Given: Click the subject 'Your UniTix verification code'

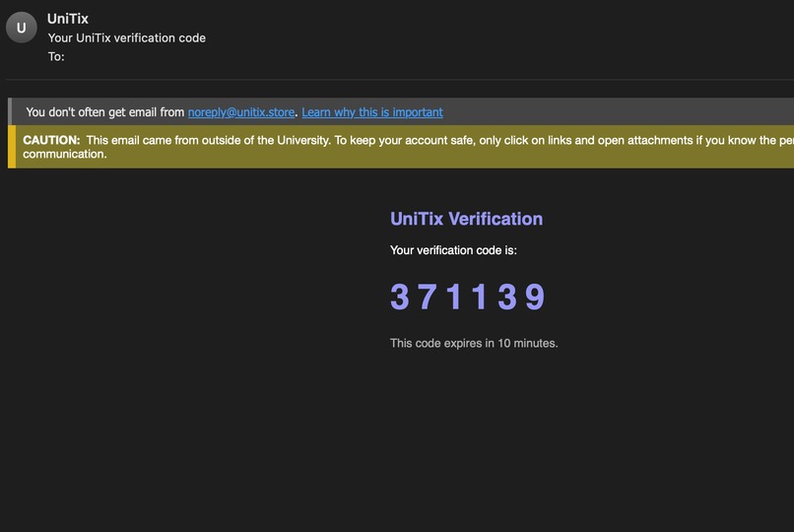Looking at the screenshot, I should pyautogui.click(x=127, y=38).
